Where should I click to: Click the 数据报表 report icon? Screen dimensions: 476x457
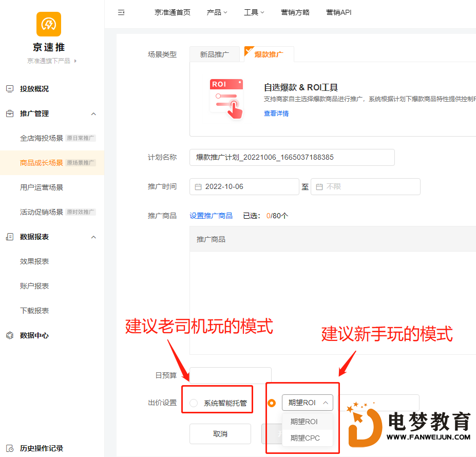[10, 237]
